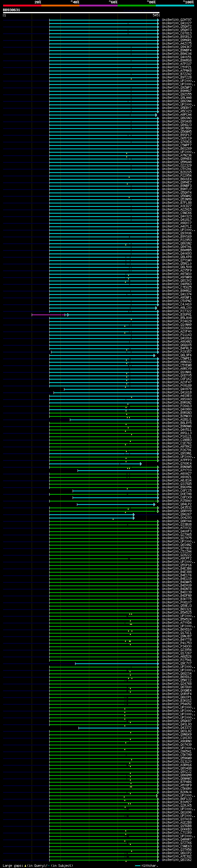
Task: Select the UniRef100_Q07439 label
Action: 177,745
